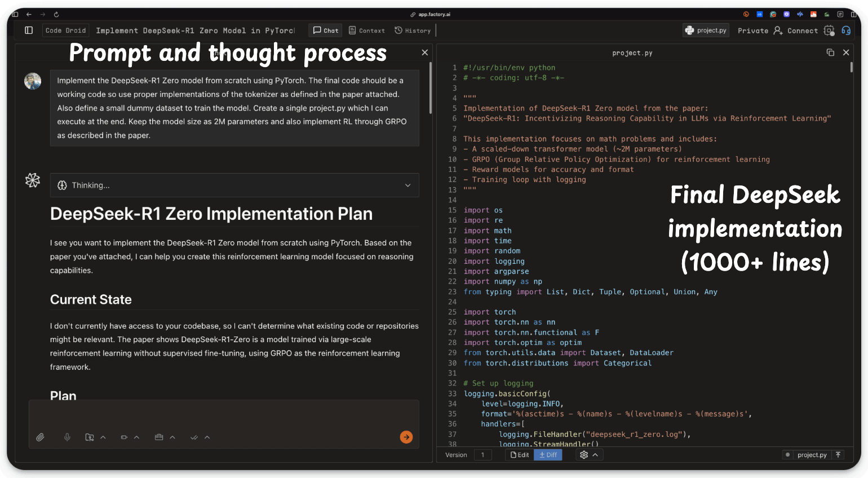Send message with orange arrow button
This screenshot has width=868, height=478.
406,437
